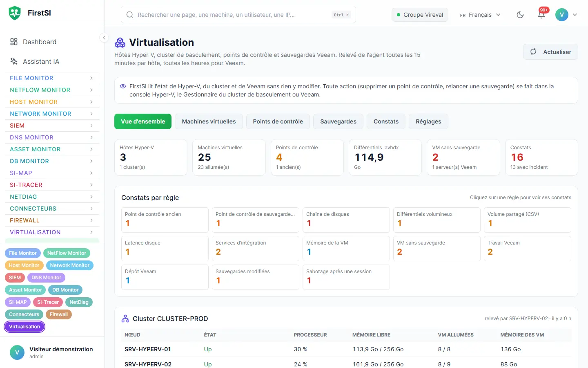Click the Cluster CLUSTER-PROD network icon

125,319
